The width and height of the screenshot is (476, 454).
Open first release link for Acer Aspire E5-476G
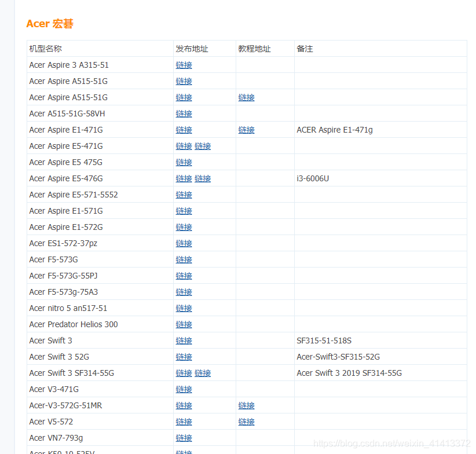pyautogui.click(x=184, y=178)
